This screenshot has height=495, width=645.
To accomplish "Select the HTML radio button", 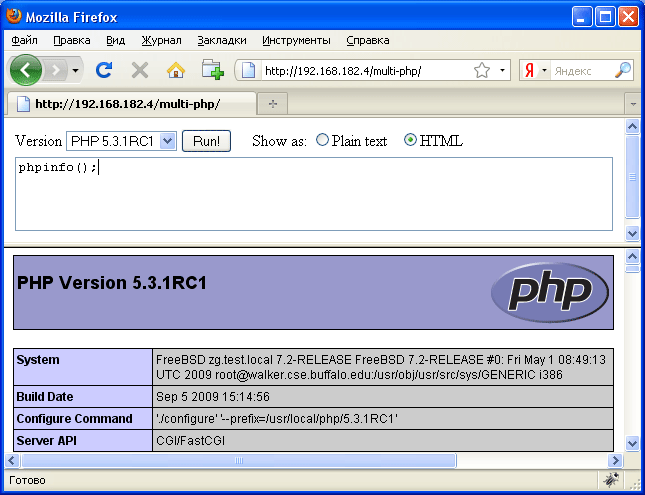I will 410,141.
